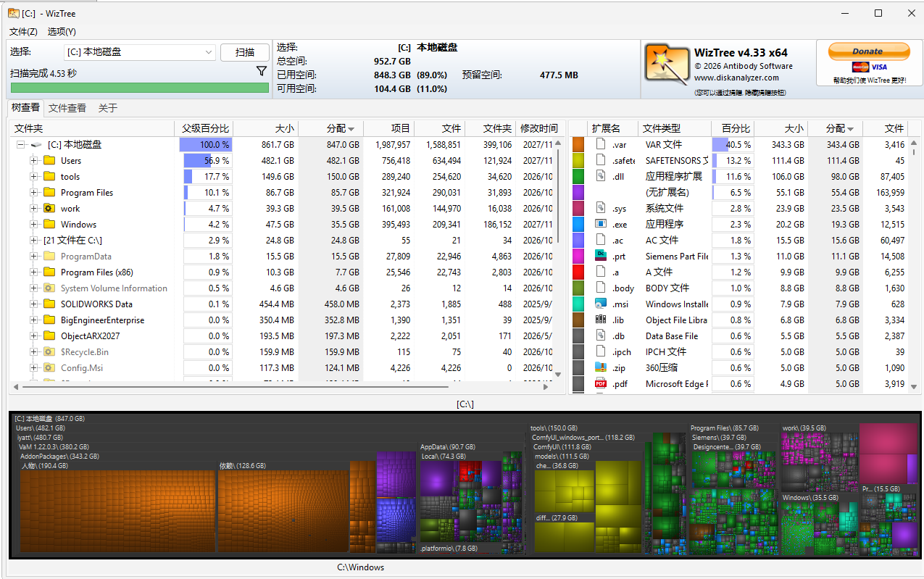Switch to the 树查看 tab
The image size is (924, 579).
(25, 107)
